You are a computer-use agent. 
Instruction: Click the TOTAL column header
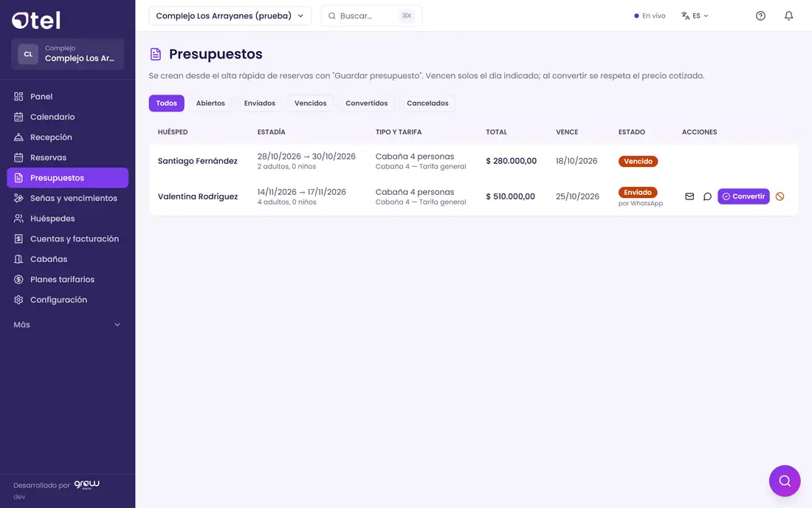pyautogui.click(x=496, y=132)
